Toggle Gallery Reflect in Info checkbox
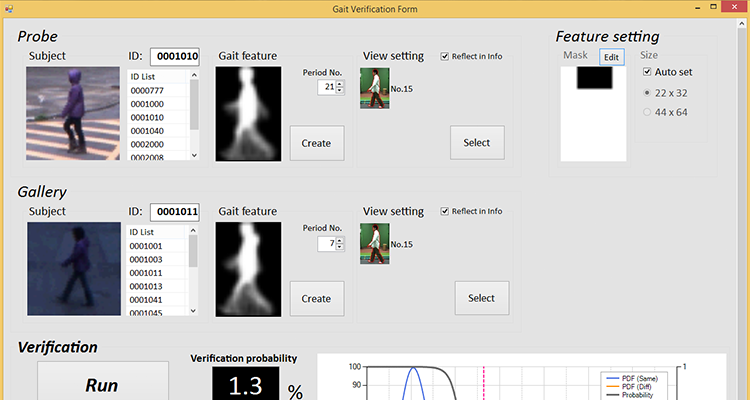Screen dimensions: 750x400 coord(445,211)
